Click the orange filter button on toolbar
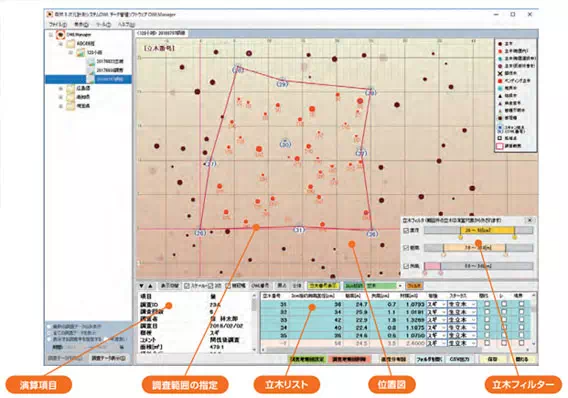568x398 pixels. [414, 286]
